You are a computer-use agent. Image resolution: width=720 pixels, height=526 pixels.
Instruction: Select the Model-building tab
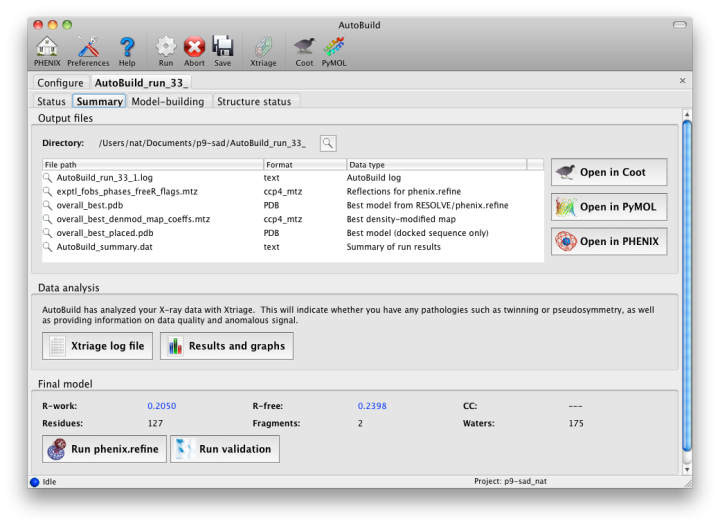tap(167, 101)
